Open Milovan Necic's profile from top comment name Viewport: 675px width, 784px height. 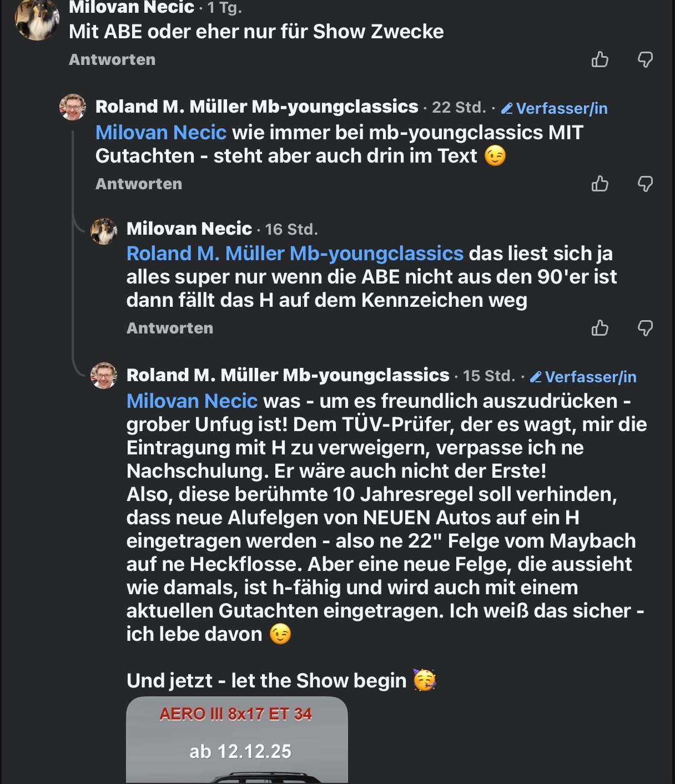click(132, 8)
